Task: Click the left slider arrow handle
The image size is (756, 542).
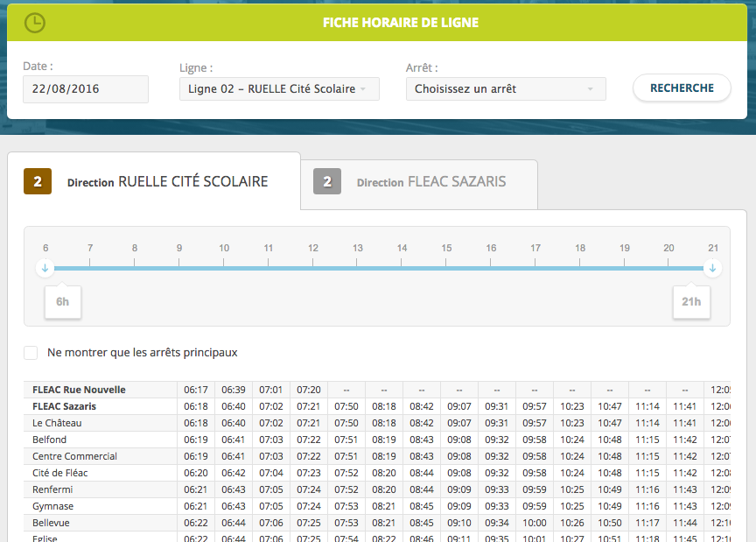Action: pyautogui.click(x=45, y=268)
